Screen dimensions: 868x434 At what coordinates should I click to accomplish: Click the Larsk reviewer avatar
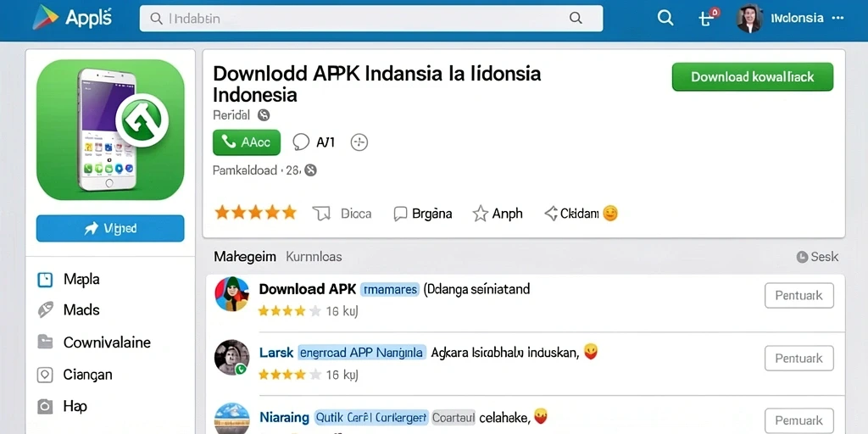[x=231, y=358]
